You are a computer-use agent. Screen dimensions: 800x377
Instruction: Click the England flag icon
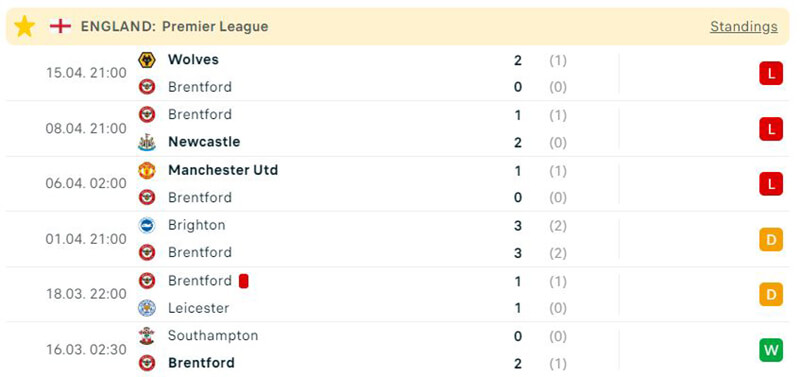click(60, 26)
